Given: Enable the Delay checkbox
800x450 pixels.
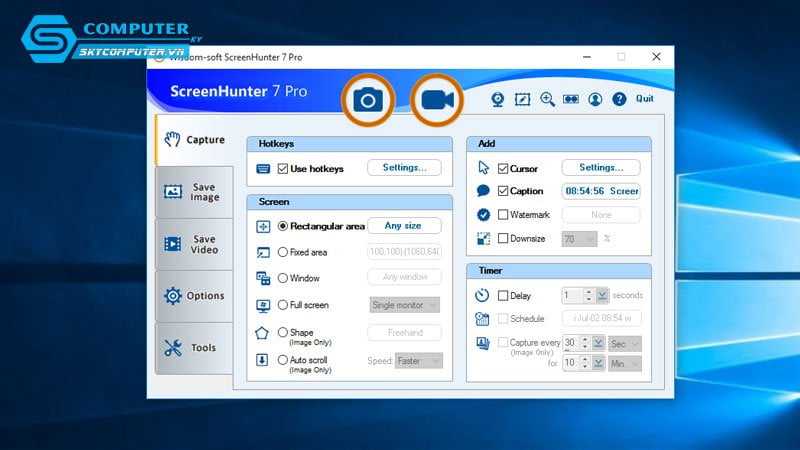Looking at the screenshot, I should [x=503, y=295].
